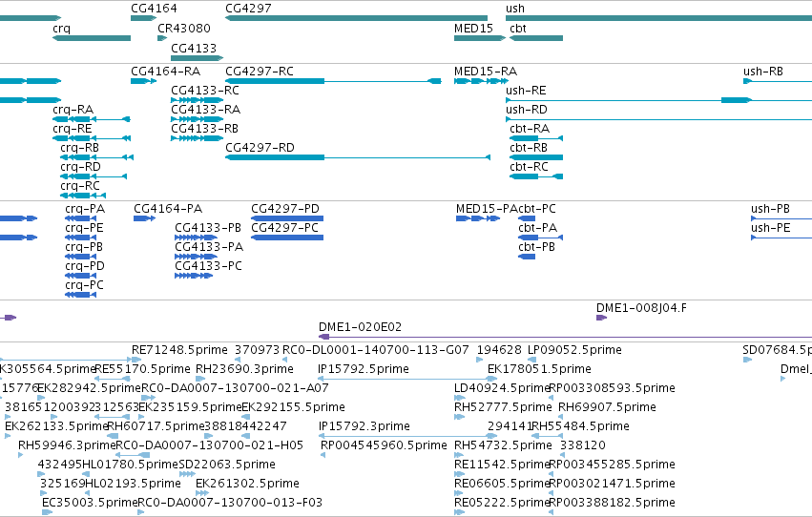Select protein CG4133-PA
812x517 pixels.
(x=196, y=257)
